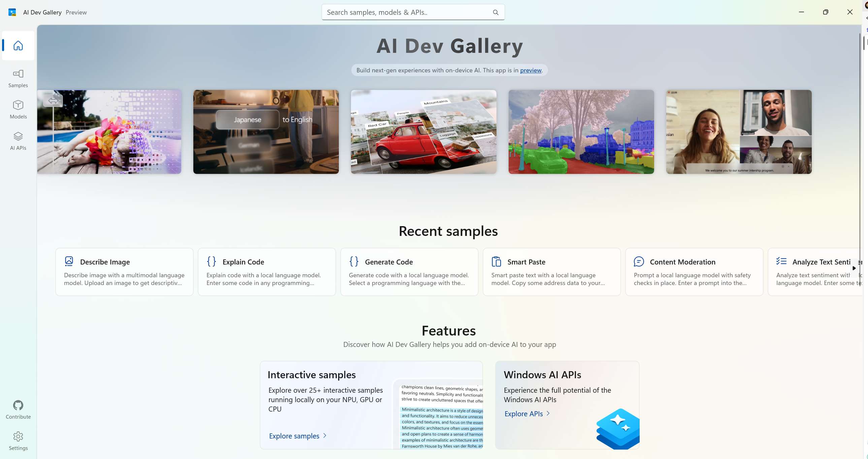Click the Interactive samples feature card
Image resolution: width=868 pixels, height=459 pixels.
tap(371, 405)
